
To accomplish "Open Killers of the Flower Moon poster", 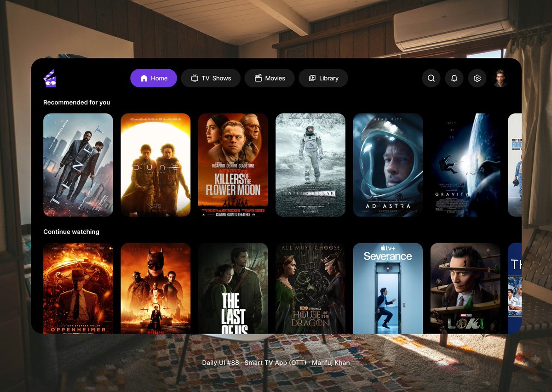I will pyautogui.click(x=233, y=165).
